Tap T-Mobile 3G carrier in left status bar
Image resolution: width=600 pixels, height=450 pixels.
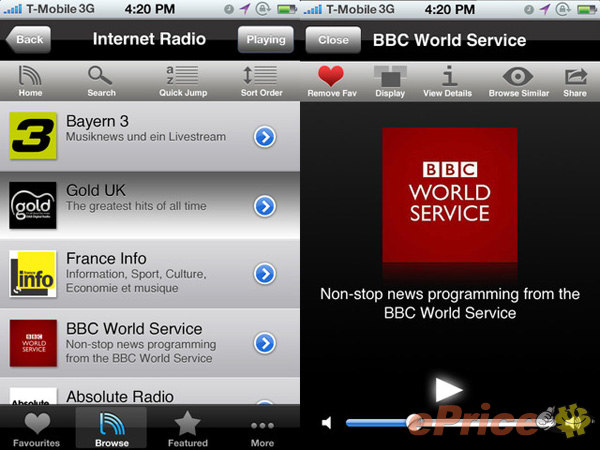[60, 9]
